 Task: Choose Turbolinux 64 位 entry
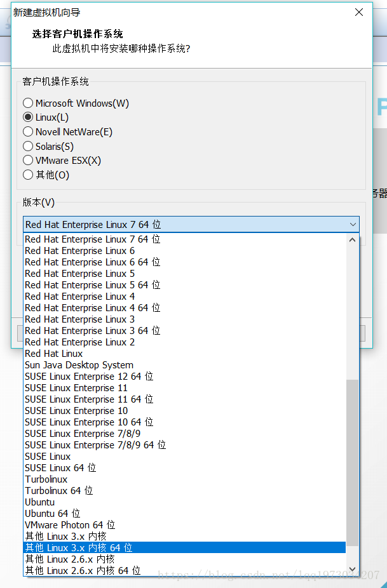184,491
